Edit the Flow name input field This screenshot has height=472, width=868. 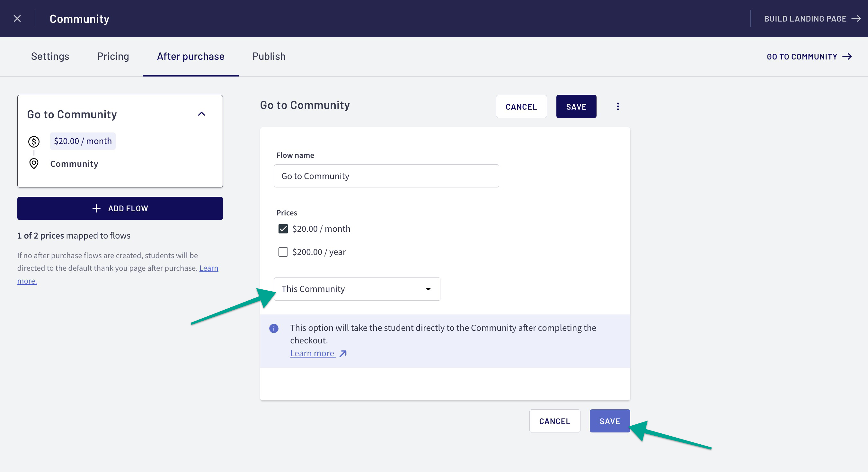386,176
